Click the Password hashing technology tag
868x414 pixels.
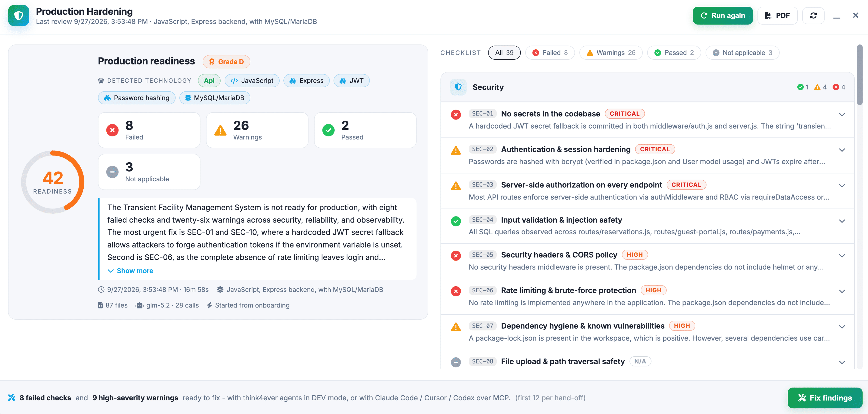click(x=136, y=98)
